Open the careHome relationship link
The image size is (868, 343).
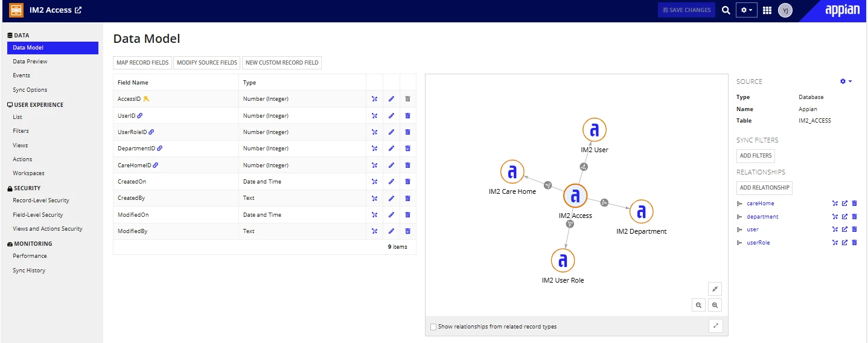760,204
